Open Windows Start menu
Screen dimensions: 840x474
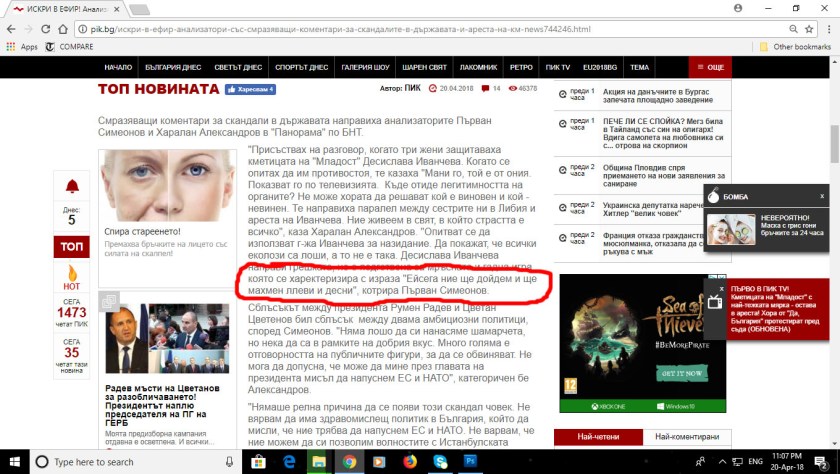14,462
